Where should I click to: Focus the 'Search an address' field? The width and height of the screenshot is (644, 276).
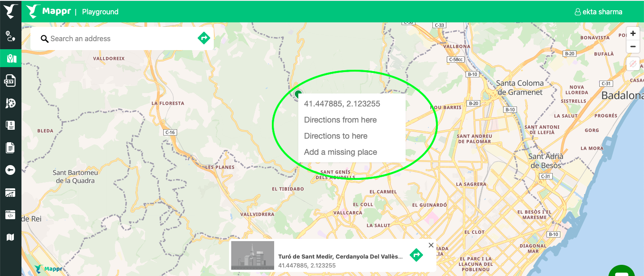[121, 39]
